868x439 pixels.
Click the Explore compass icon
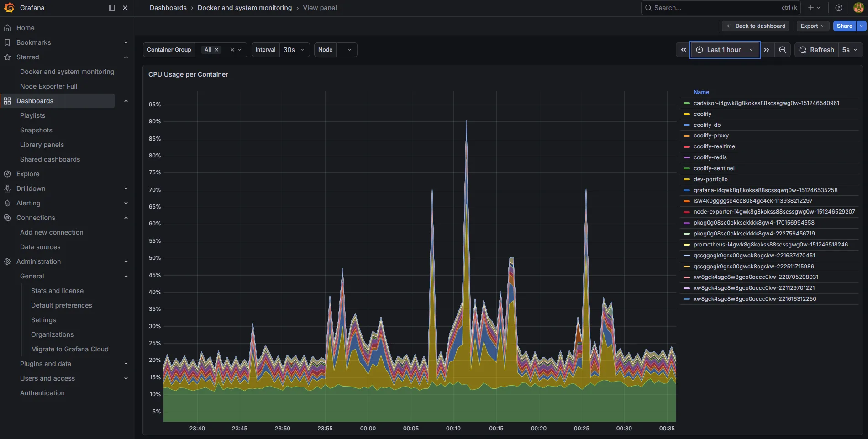pyautogui.click(x=7, y=174)
